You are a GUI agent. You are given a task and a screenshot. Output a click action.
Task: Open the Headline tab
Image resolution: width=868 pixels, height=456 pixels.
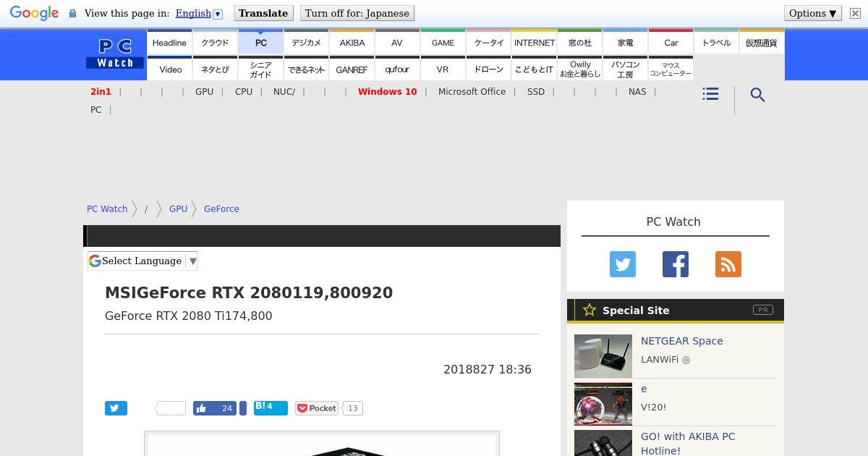(x=169, y=43)
